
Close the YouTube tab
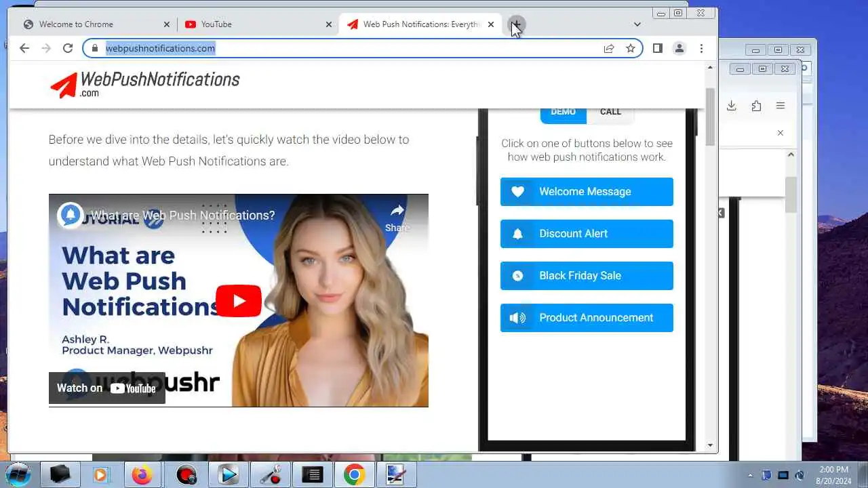tap(329, 24)
